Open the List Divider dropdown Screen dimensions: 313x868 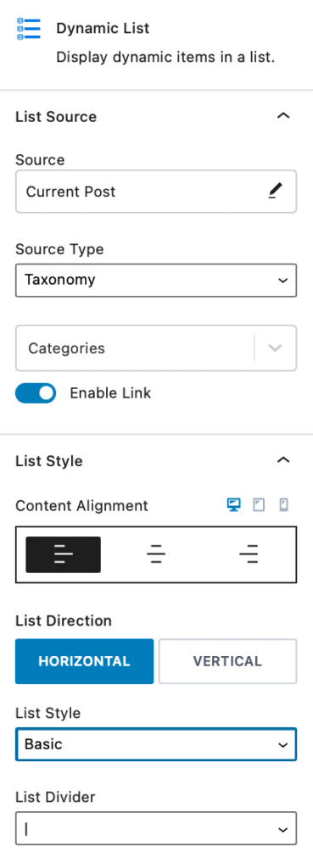click(156, 829)
